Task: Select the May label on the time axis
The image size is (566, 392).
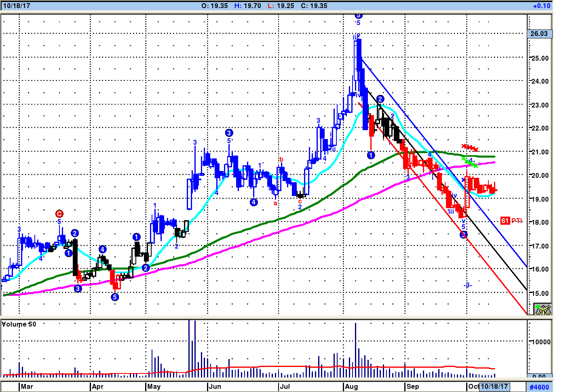Action: [x=154, y=386]
